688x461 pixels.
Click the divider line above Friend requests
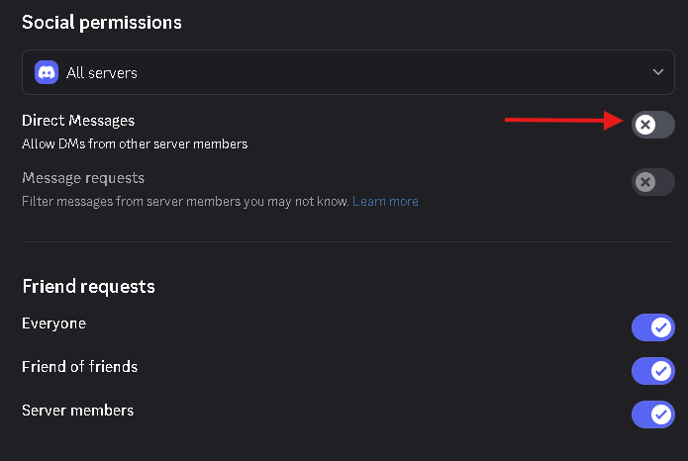348,242
